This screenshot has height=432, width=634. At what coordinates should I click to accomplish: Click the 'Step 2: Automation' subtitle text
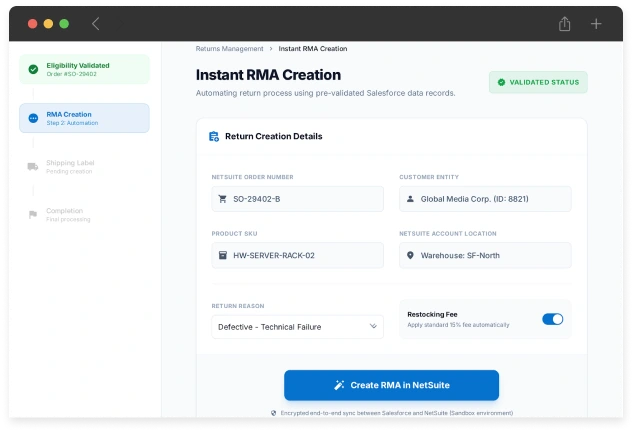pyautogui.click(x=72, y=123)
